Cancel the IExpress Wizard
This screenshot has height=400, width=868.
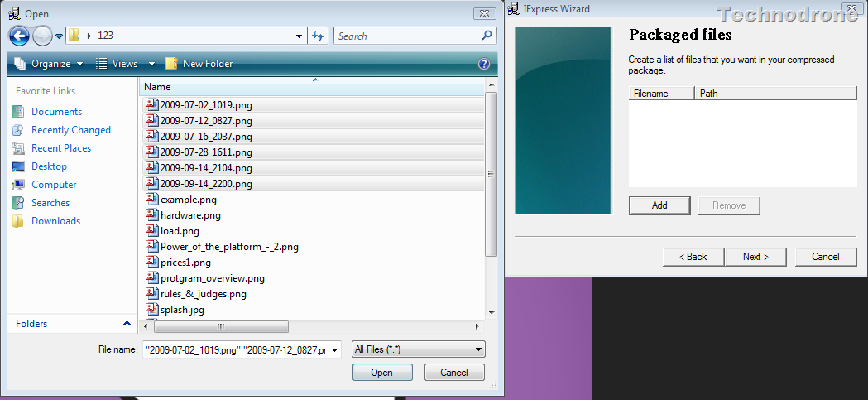pos(825,257)
